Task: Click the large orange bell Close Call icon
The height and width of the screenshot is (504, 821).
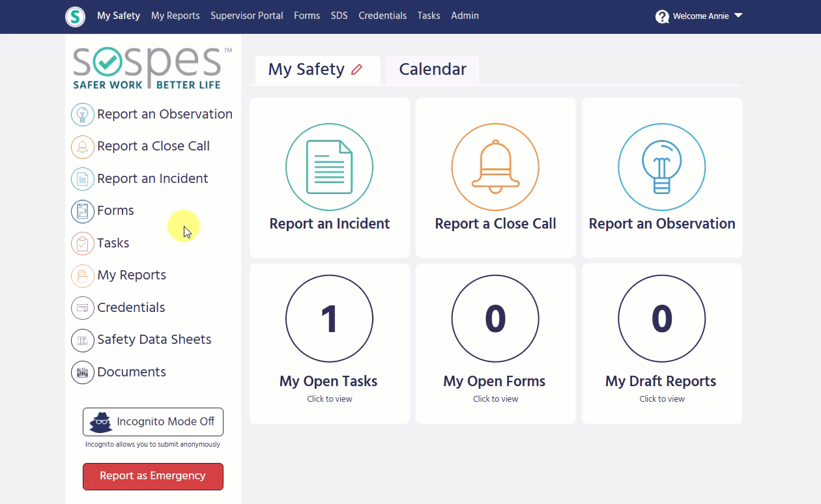Action: [495, 167]
